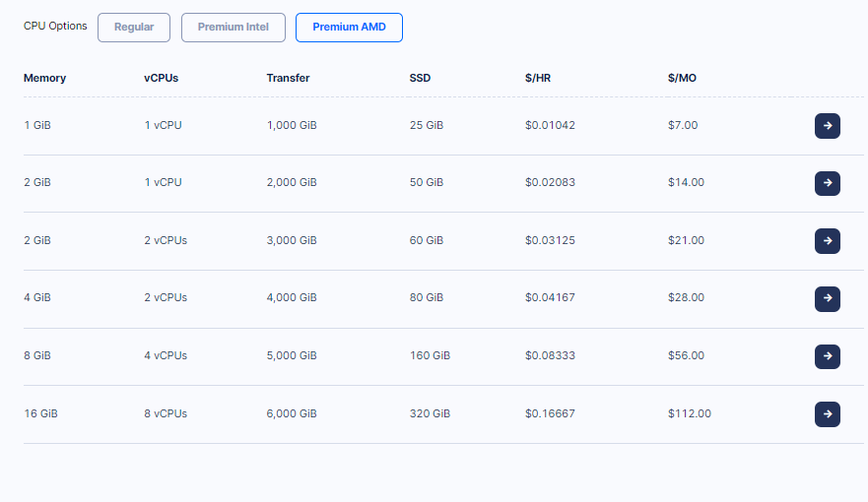Screen dimensions: 868x502
Task: Choose the arrow icon on the $56.00 row
Action: tap(827, 356)
